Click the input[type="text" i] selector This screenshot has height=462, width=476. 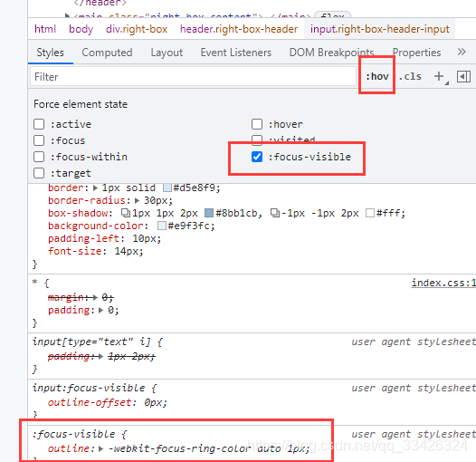[91, 342]
